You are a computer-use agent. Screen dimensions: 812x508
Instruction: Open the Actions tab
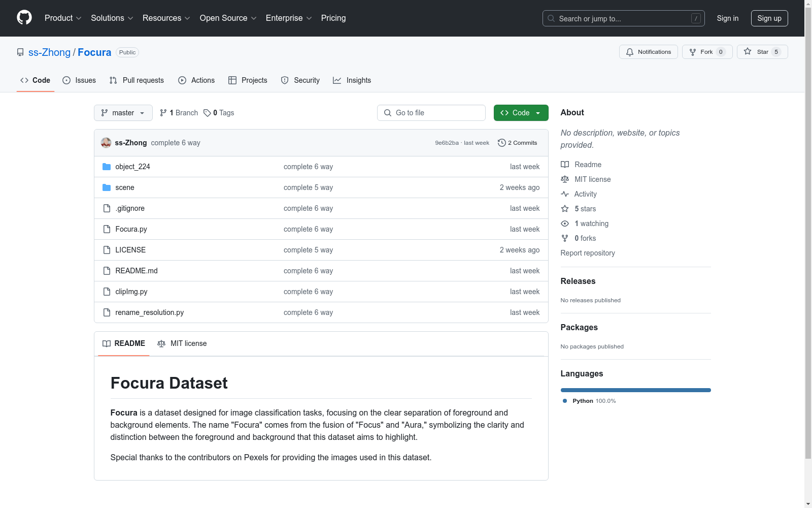(x=196, y=80)
